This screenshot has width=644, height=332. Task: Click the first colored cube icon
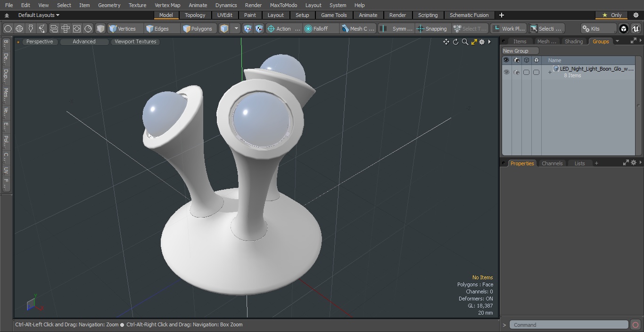pos(248,29)
